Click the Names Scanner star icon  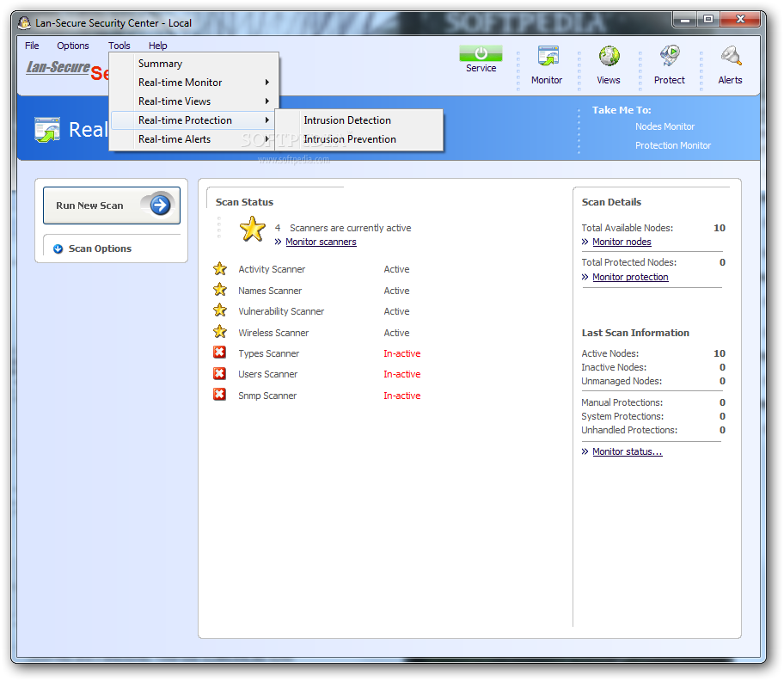[219, 290]
